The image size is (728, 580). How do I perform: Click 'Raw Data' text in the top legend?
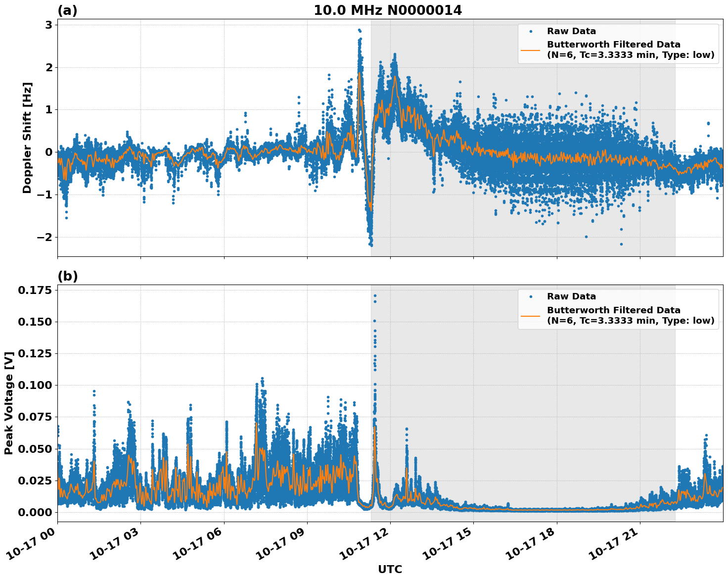(x=571, y=32)
